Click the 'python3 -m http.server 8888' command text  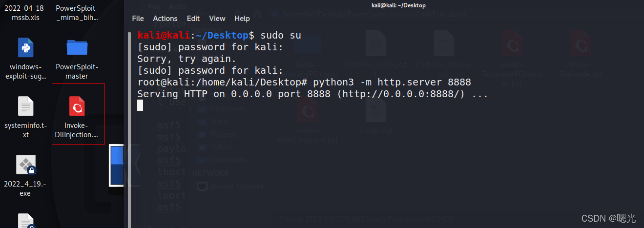[x=392, y=82]
